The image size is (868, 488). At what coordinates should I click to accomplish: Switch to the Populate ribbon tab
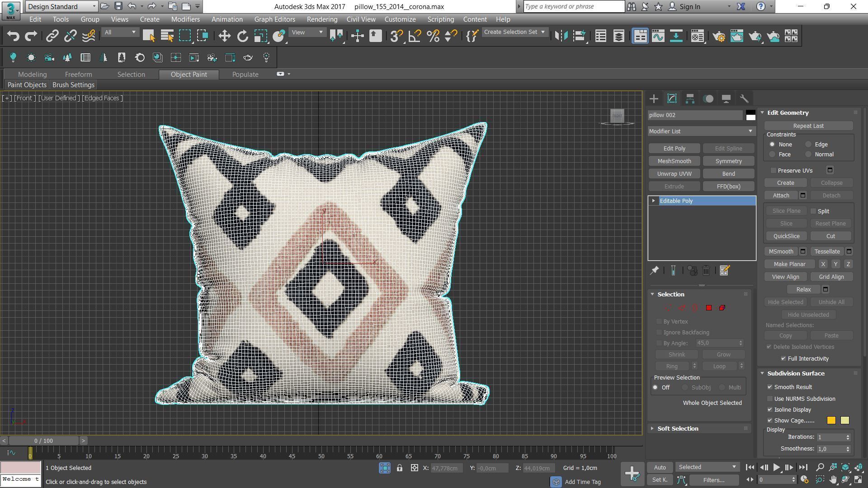click(x=245, y=75)
